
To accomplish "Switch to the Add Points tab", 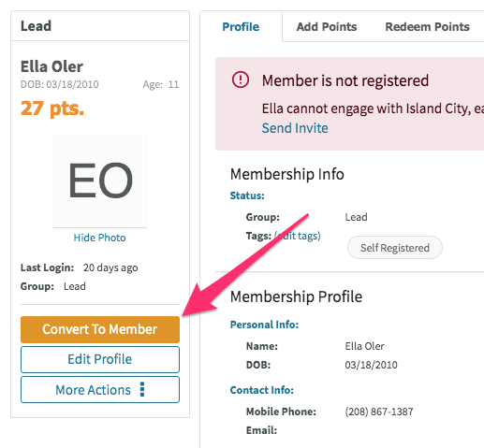I will (x=327, y=27).
